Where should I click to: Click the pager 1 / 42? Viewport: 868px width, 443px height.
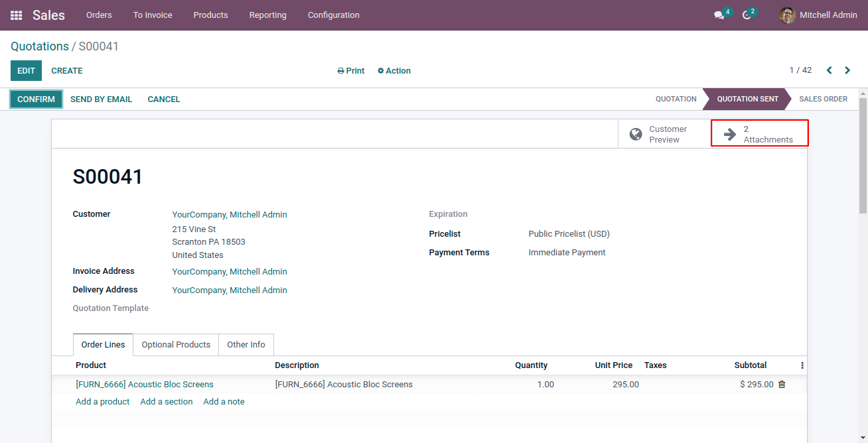[x=800, y=70]
